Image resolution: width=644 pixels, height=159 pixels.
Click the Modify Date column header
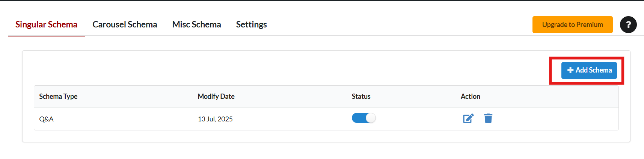[216, 97]
